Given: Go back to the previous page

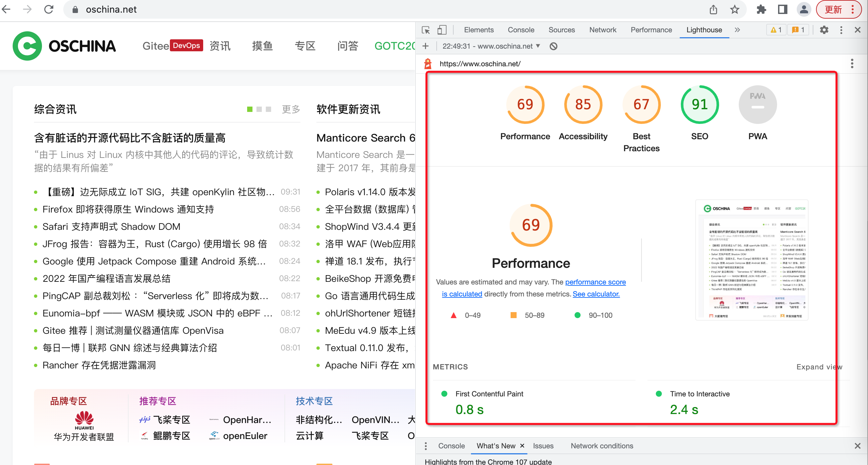Looking at the screenshot, I should point(6,9).
